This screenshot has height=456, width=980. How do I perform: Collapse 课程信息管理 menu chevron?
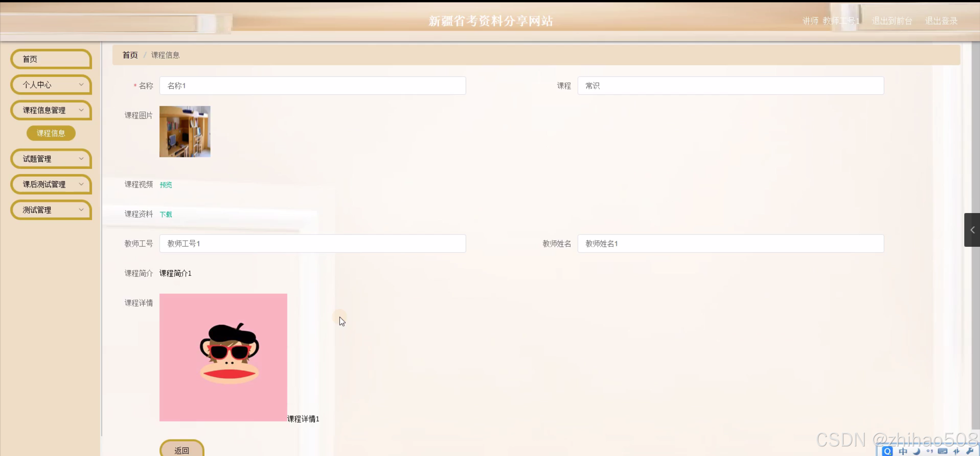81,110
